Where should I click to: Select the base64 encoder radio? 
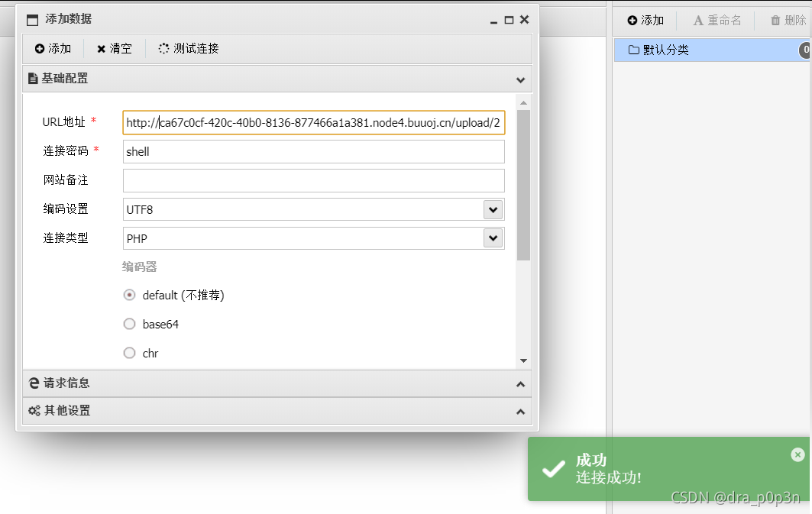click(129, 324)
